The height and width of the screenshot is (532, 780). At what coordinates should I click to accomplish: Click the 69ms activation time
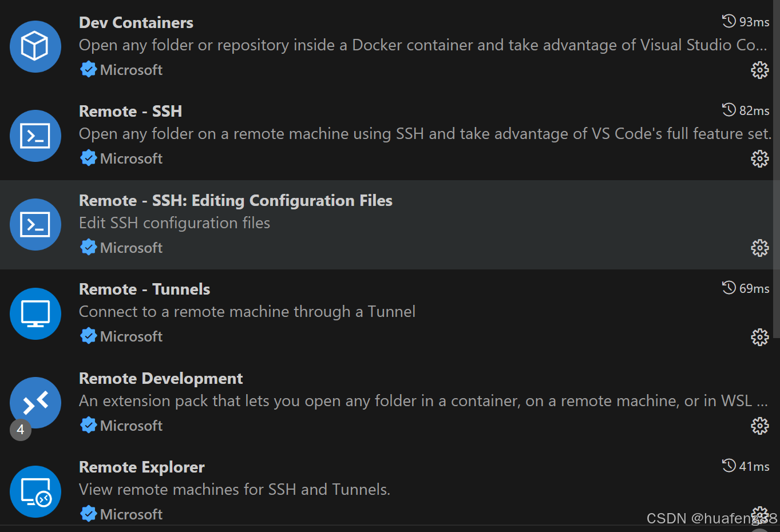[754, 288]
